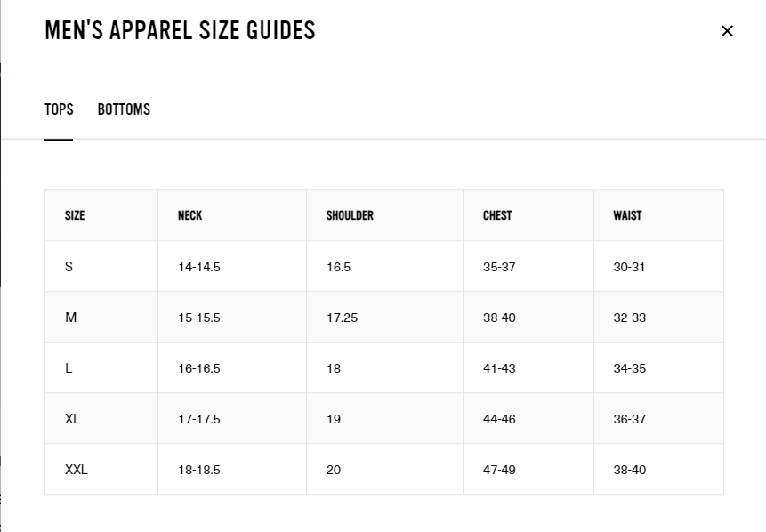Click chest measurement 47-49 cell
Image resolution: width=766 pixels, height=532 pixels.
point(499,470)
